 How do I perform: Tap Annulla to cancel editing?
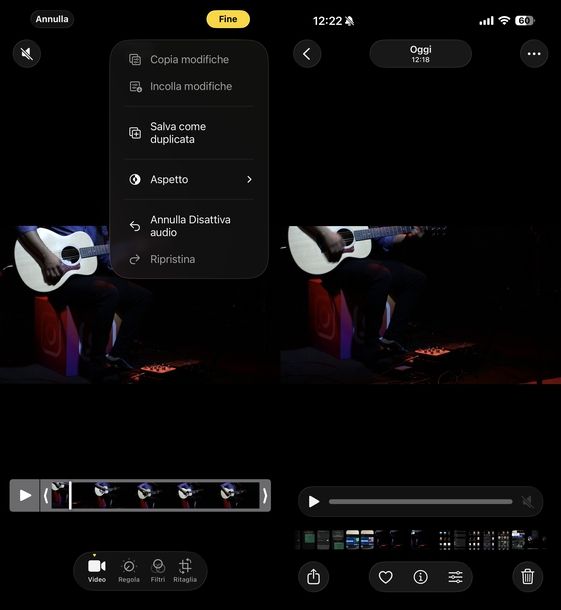coord(52,19)
